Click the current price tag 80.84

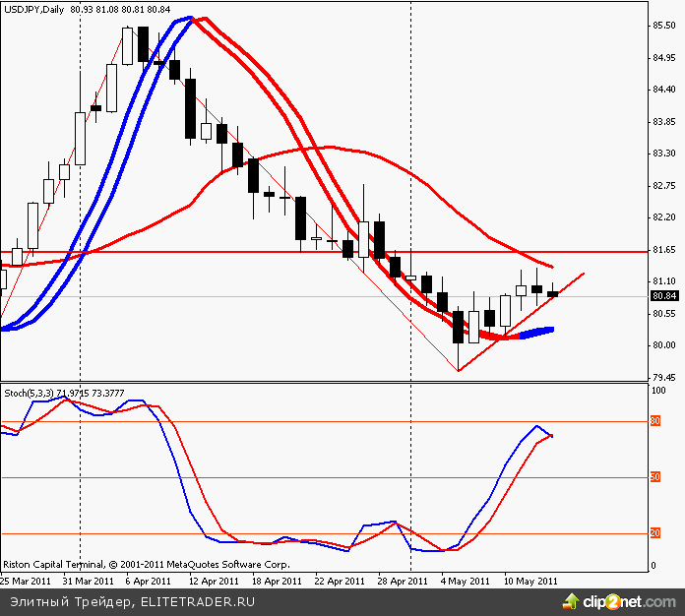(x=664, y=296)
